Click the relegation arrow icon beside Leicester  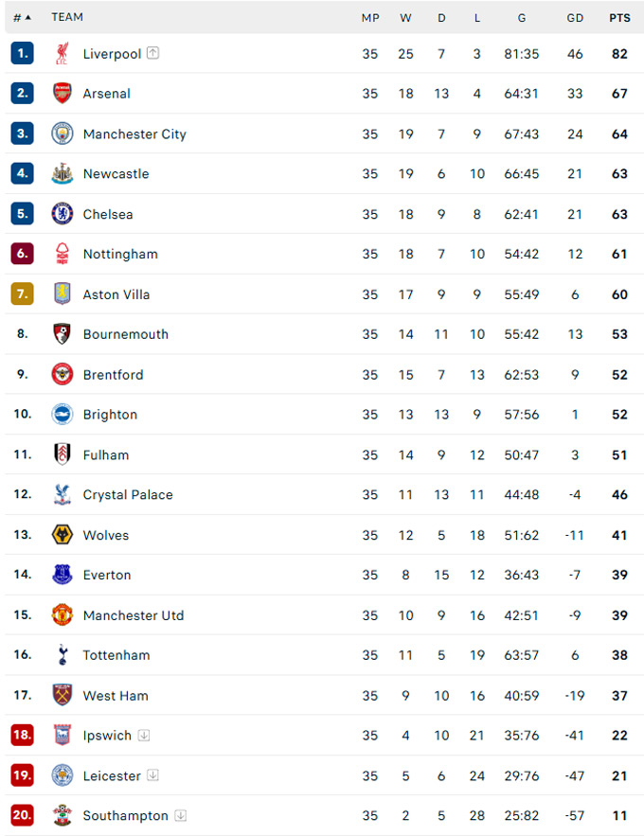152,774
